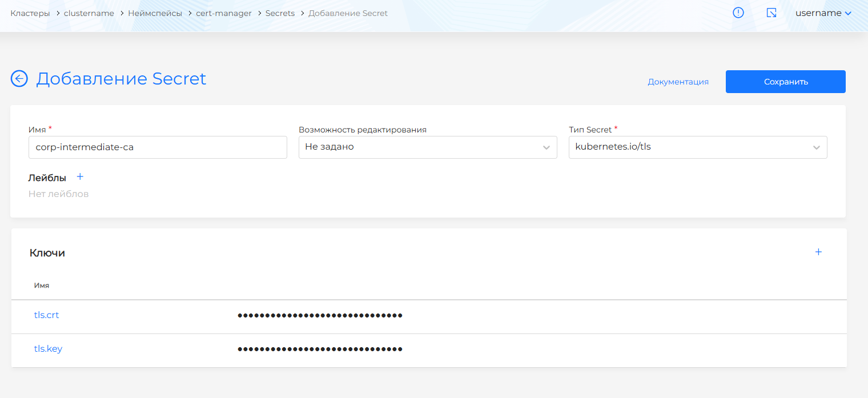Open the alert notifications icon
The height and width of the screenshot is (398, 868).
tap(738, 13)
